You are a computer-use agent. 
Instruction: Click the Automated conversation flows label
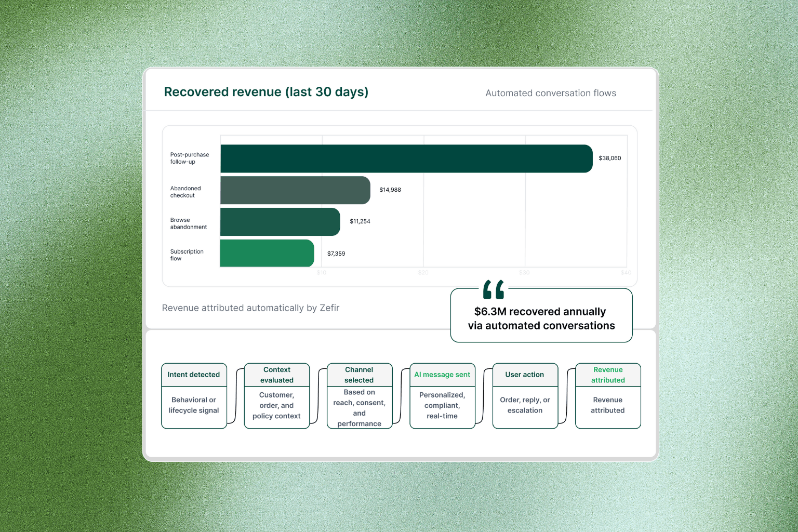pos(551,93)
